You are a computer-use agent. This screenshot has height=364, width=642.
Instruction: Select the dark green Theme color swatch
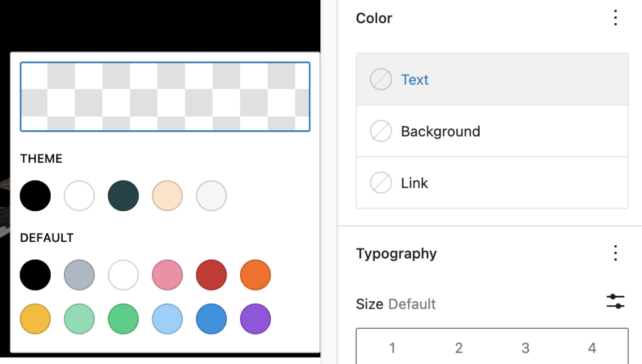(123, 195)
